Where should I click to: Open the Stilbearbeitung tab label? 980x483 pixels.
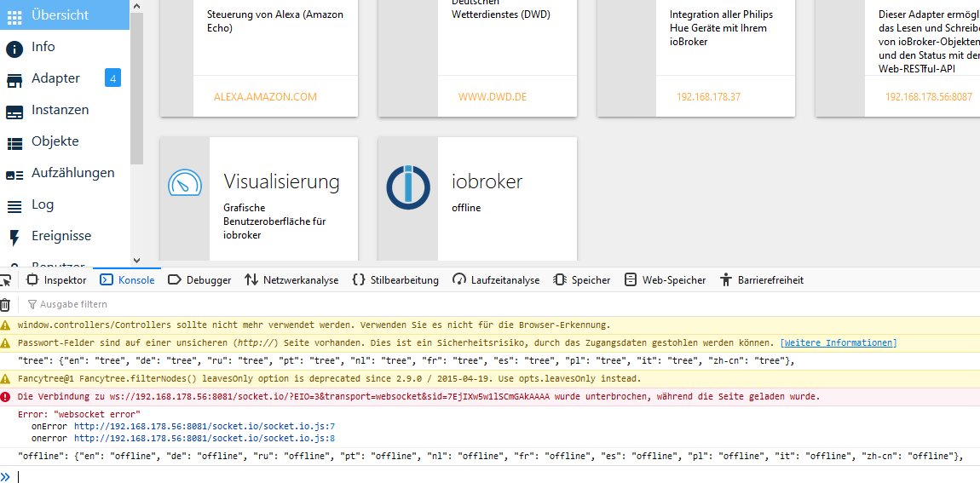click(x=405, y=280)
